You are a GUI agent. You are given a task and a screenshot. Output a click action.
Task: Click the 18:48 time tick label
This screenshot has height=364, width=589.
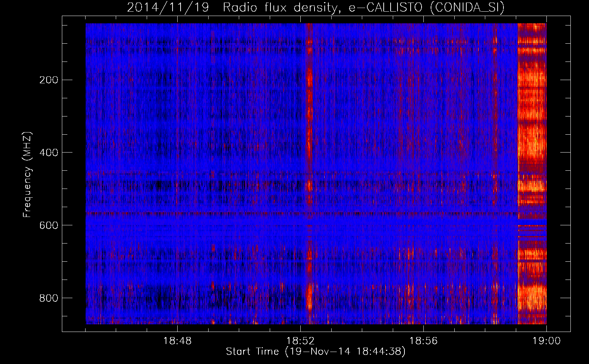click(177, 341)
